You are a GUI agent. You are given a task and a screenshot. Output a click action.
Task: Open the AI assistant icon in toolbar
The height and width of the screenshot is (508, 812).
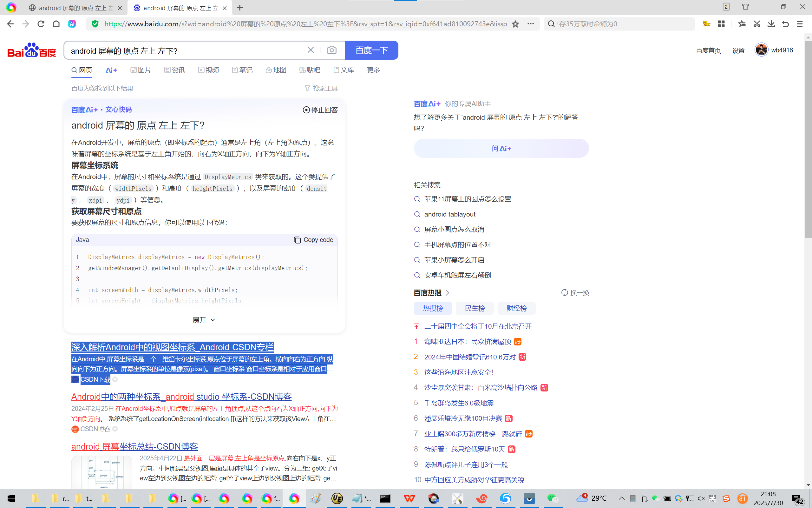(x=72, y=24)
